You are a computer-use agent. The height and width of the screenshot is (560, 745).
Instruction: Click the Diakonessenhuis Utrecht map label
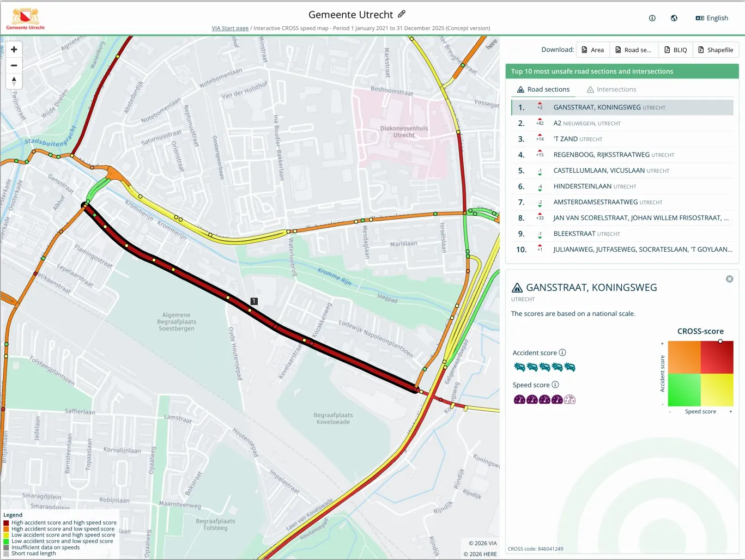tap(404, 132)
